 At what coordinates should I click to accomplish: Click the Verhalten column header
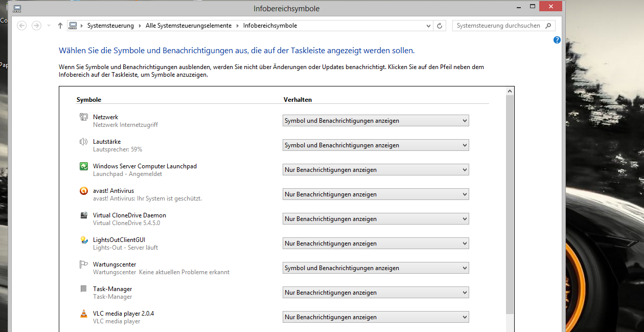point(297,100)
